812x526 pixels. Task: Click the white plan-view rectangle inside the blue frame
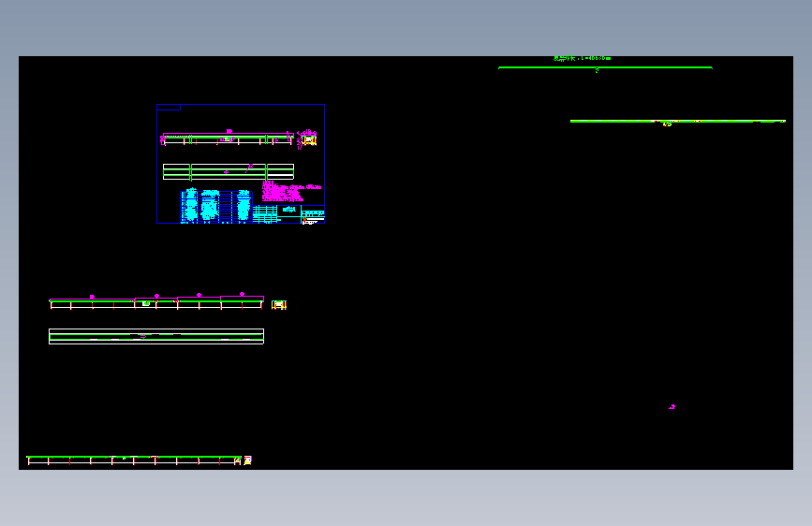(x=229, y=172)
